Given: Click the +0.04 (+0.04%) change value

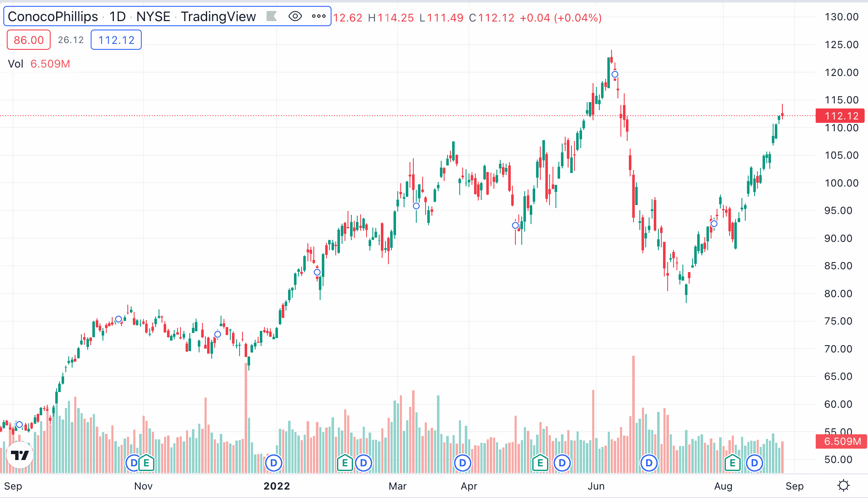Looking at the screenshot, I should click(561, 18).
